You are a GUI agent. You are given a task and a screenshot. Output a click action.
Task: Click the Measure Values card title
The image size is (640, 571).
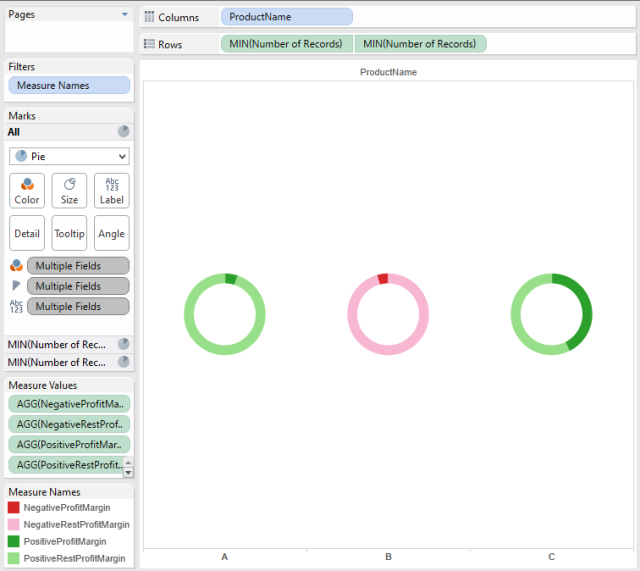click(43, 385)
